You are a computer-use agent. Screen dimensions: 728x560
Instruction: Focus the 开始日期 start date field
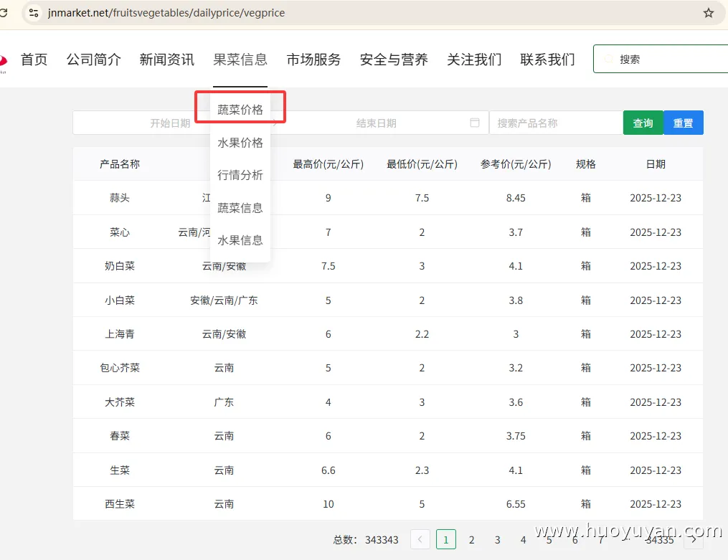coord(170,123)
